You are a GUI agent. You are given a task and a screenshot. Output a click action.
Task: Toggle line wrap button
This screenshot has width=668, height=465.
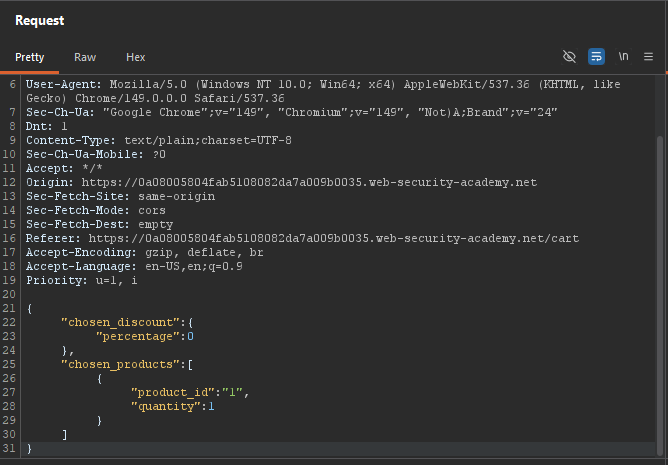point(596,56)
